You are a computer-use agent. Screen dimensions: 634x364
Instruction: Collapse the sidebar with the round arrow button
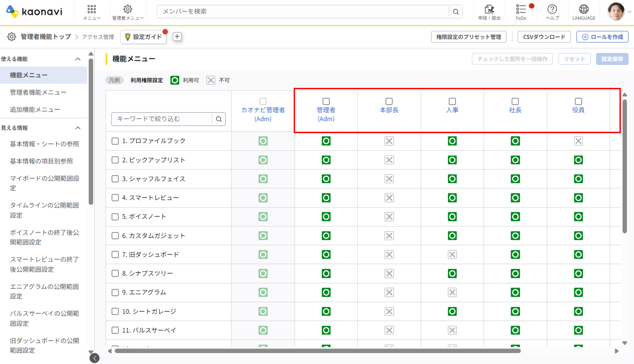click(95, 358)
